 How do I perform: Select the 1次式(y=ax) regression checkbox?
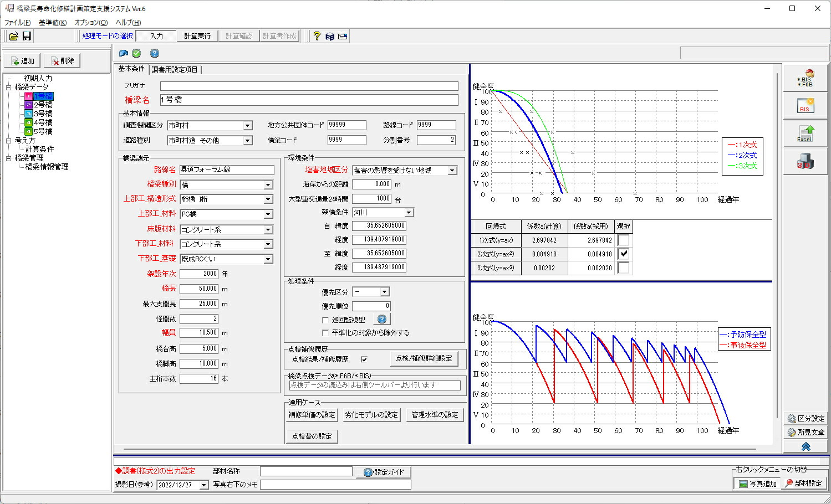pos(624,240)
